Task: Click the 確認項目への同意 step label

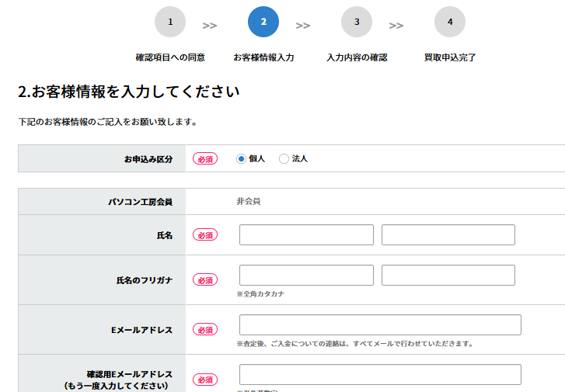Action: pyautogui.click(x=170, y=57)
